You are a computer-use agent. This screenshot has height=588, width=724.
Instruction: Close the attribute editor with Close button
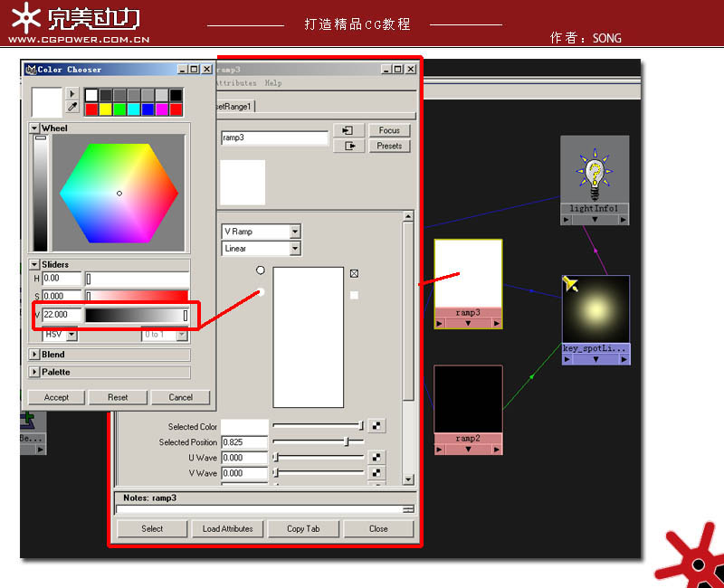(x=378, y=529)
